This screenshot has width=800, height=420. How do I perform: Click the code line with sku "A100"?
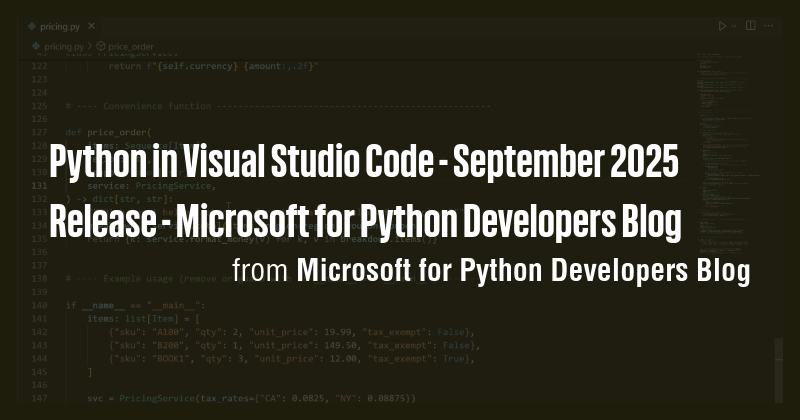(x=291, y=332)
